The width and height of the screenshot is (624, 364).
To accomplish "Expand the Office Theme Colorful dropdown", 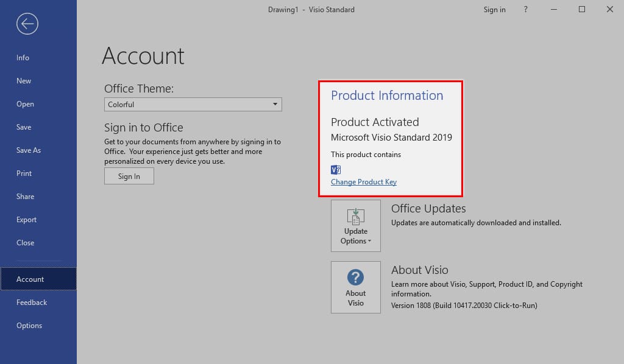I will coord(193,105).
